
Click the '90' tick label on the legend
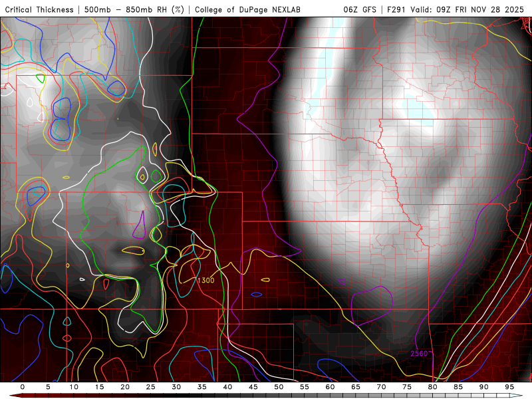coord(484,387)
